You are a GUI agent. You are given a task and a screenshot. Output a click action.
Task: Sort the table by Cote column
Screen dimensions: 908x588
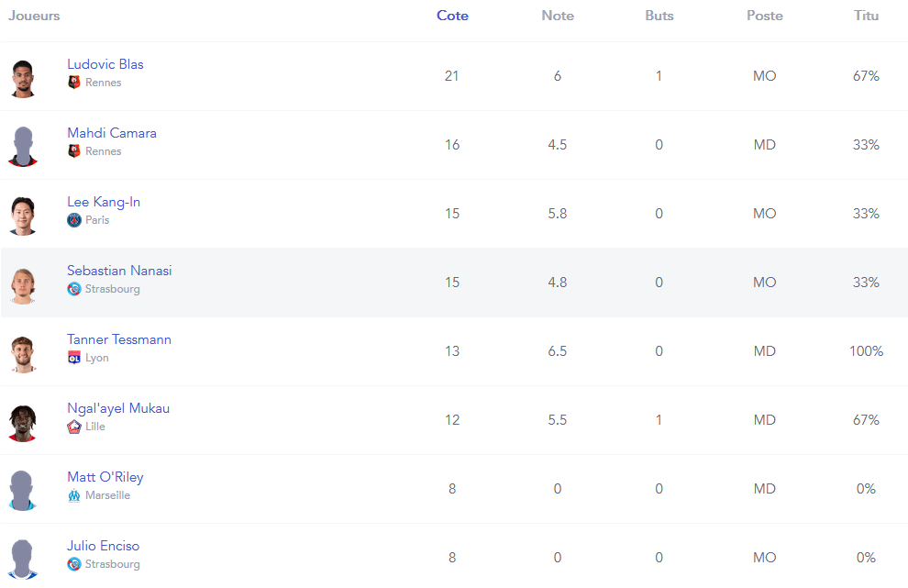452,16
